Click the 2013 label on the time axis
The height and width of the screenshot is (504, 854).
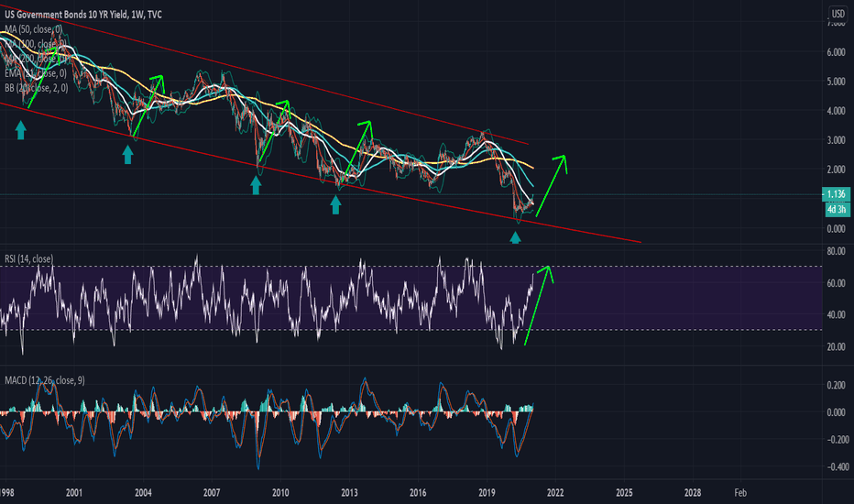[x=349, y=493]
